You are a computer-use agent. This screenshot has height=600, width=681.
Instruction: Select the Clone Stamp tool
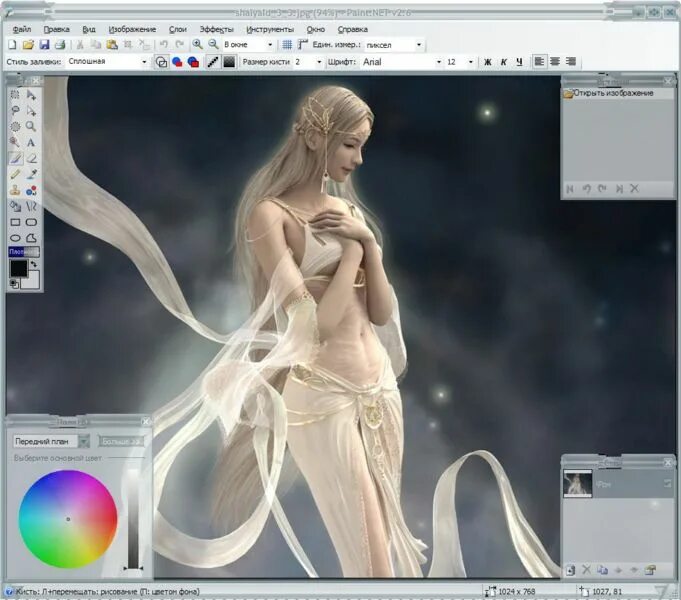click(x=15, y=190)
